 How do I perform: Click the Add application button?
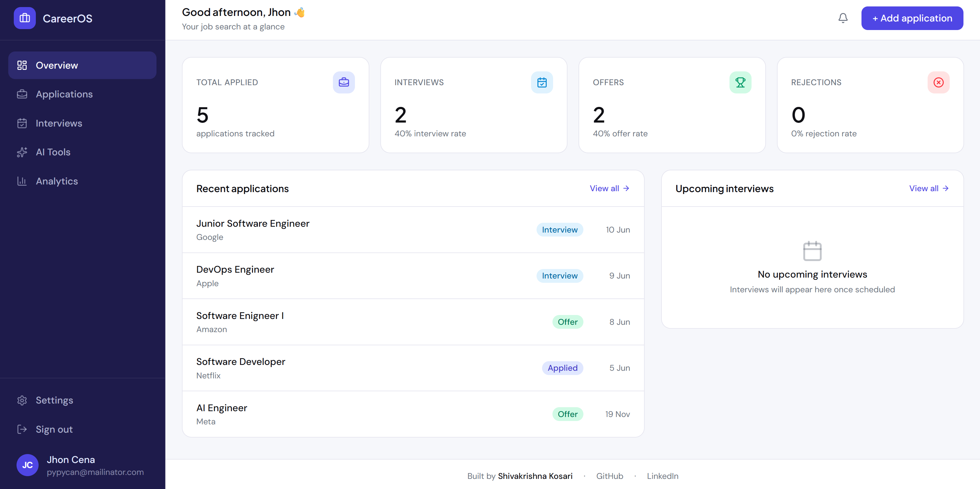pyautogui.click(x=912, y=18)
